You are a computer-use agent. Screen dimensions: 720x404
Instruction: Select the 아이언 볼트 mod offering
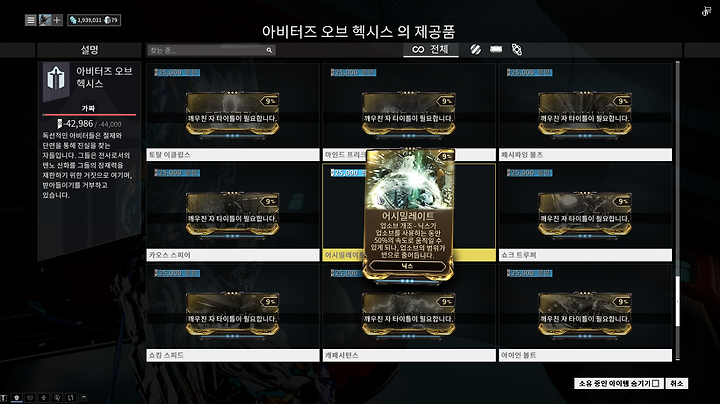point(585,313)
